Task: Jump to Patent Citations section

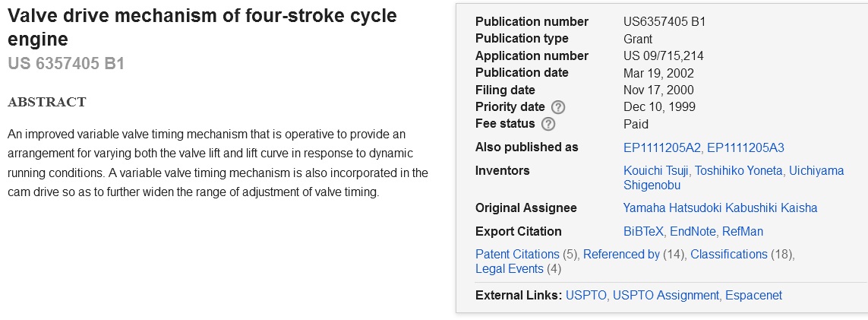Action: (x=517, y=254)
